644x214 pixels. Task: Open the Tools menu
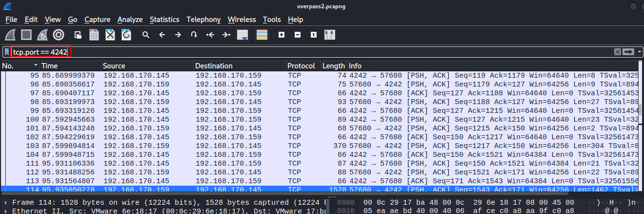[x=272, y=20]
